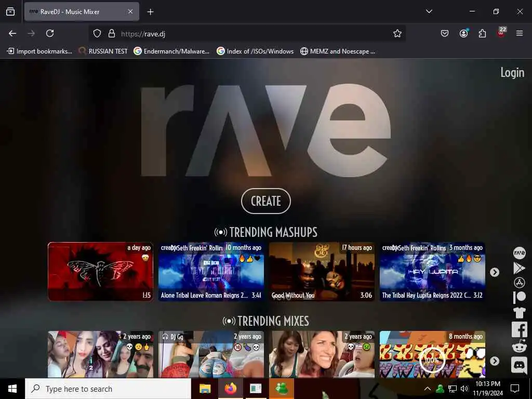Click the TRENDING MASHUPS heading
Screen dimensions: 532x399
click(266, 232)
